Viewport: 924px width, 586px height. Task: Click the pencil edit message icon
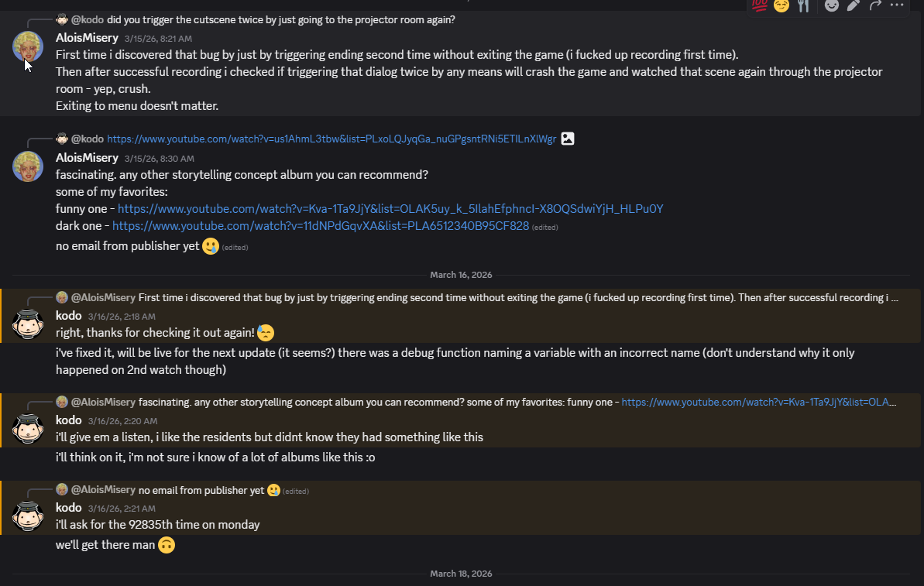pyautogui.click(x=854, y=5)
